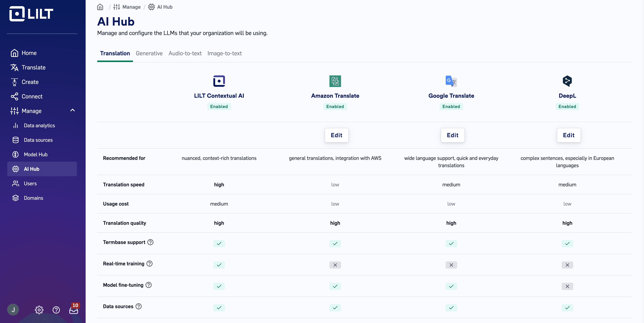Click the Translation speed row label
This screenshot has height=323, width=644.
coord(124,185)
